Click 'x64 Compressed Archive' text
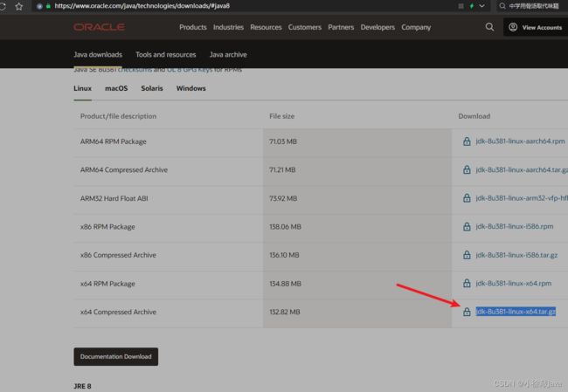The image size is (568, 392). 118,312
